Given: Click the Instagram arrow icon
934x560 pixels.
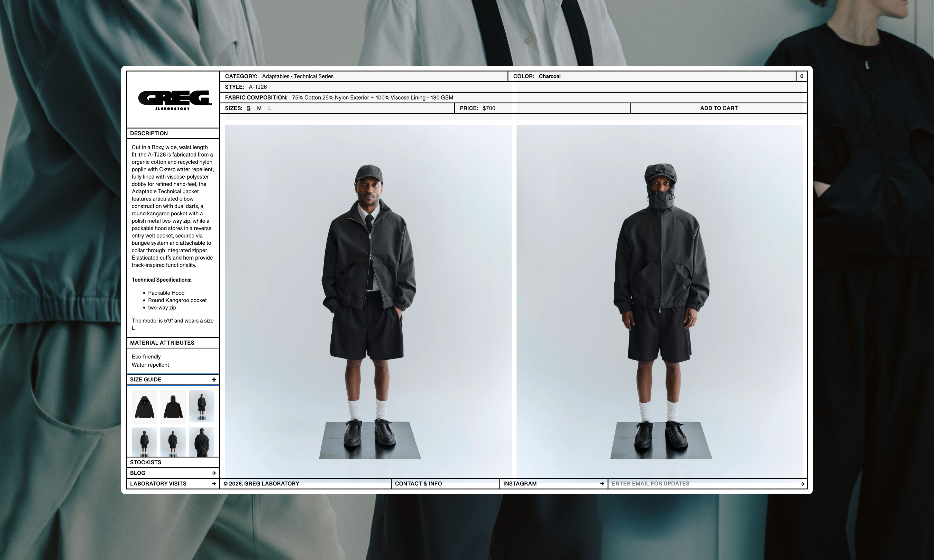Looking at the screenshot, I should [602, 483].
